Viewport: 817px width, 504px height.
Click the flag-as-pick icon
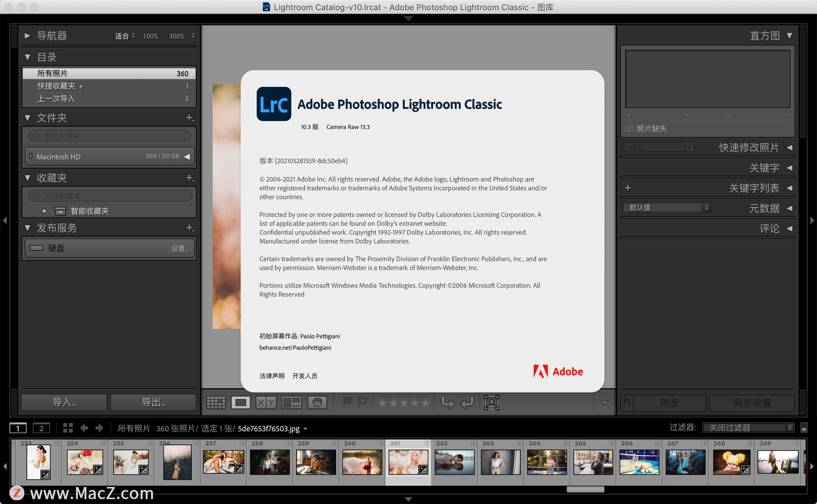348,401
